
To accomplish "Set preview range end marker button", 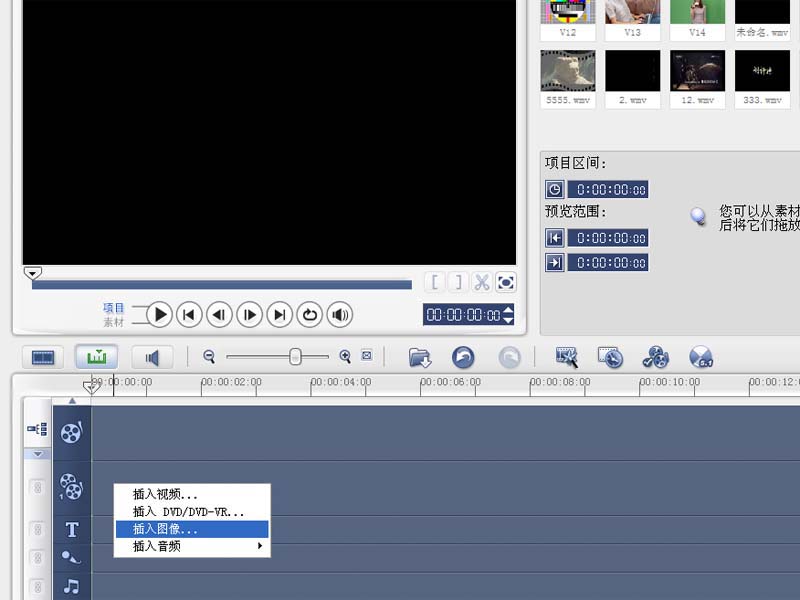I will coord(555,263).
